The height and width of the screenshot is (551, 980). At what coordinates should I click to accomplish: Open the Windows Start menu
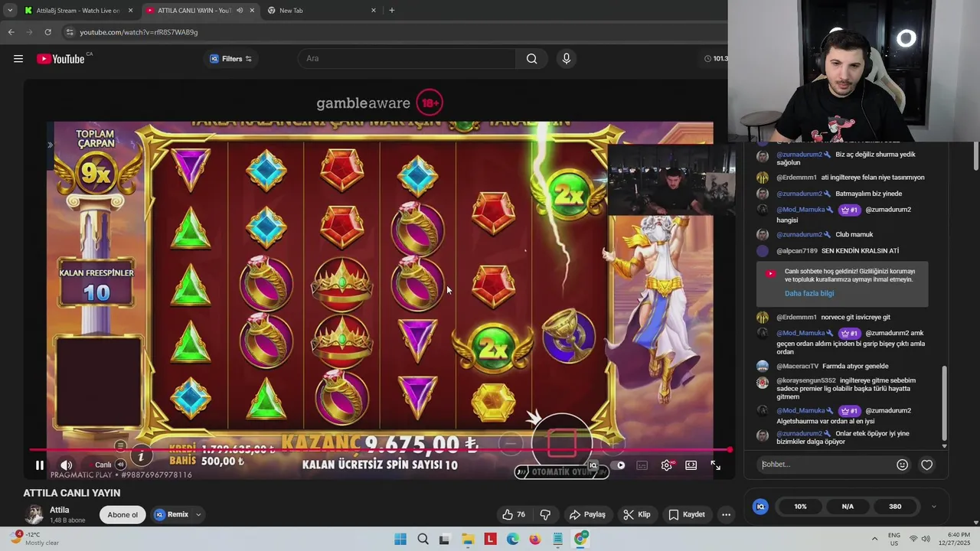pos(400,540)
